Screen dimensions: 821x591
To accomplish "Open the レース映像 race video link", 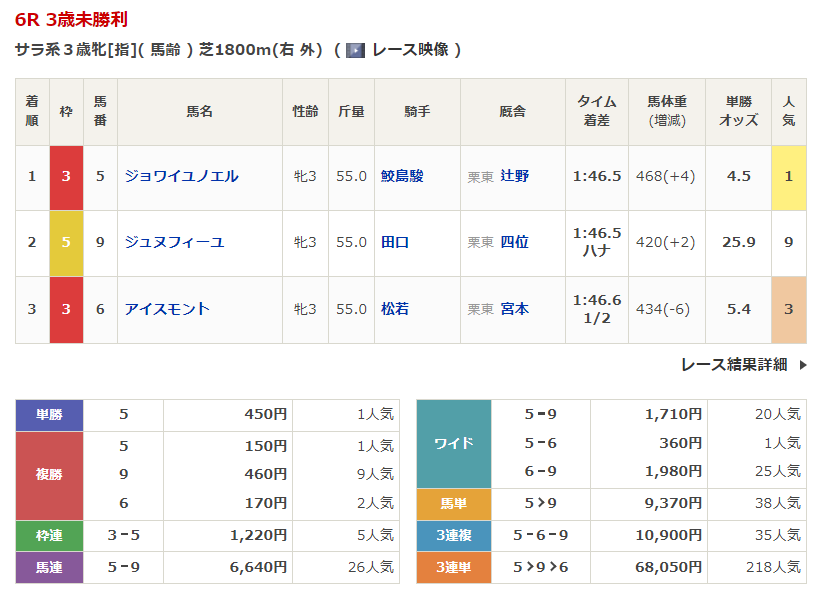I will [410, 50].
